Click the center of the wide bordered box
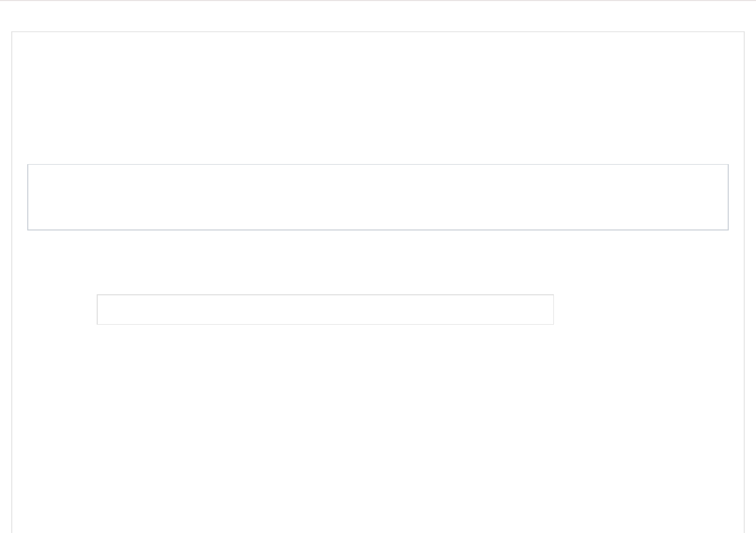Screen dimensions: 756x533 click(x=378, y=197)
